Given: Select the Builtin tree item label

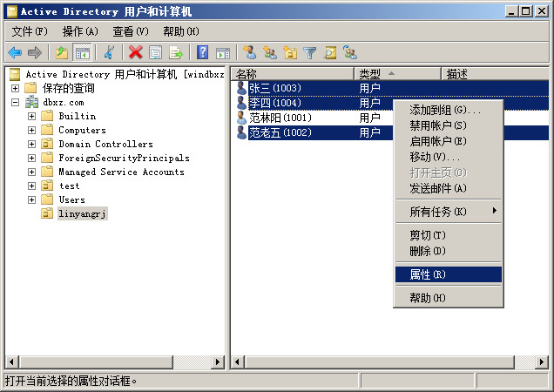Looking at the screenshot, I should coord(77,116).
